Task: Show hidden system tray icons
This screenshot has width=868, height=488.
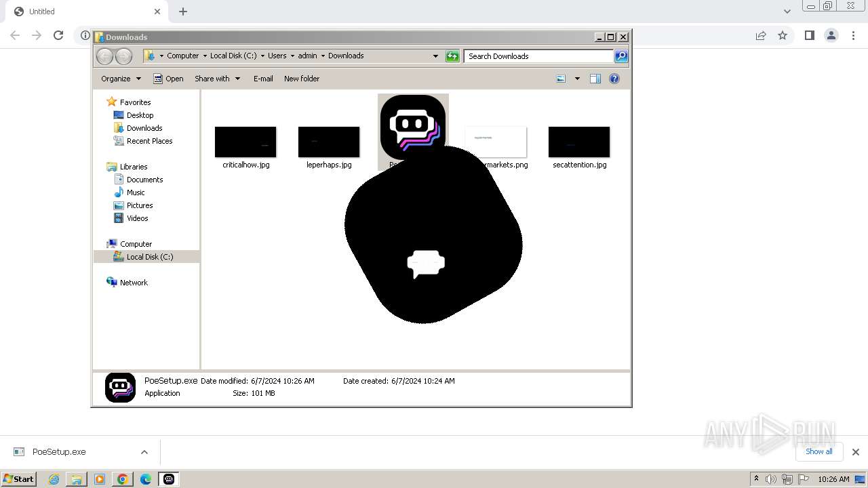Action: 756,479
